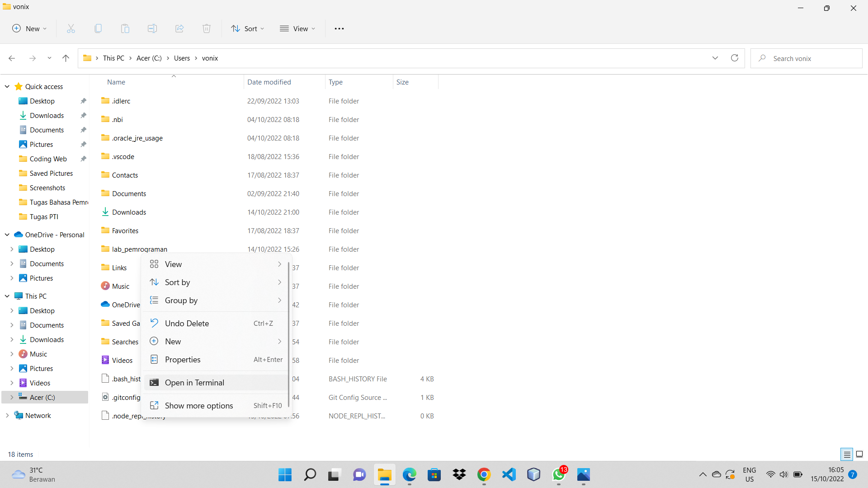Viewport: 868px width, 488px height.
Task: Select Open in Terminal from context menu
Action: coord(194,382)
